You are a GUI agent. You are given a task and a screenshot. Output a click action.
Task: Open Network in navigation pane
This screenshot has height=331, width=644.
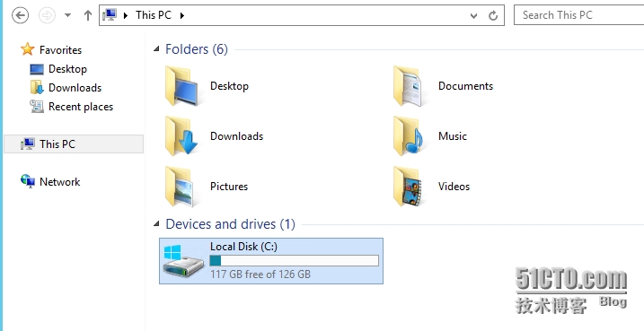59,182
